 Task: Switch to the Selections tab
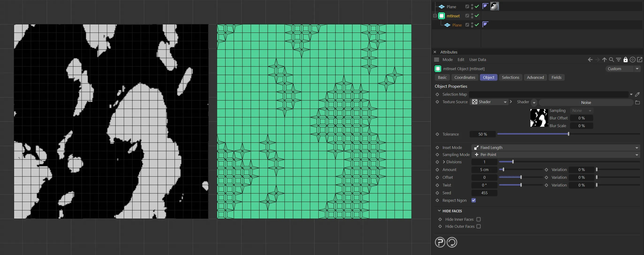(x=510, y=77)
